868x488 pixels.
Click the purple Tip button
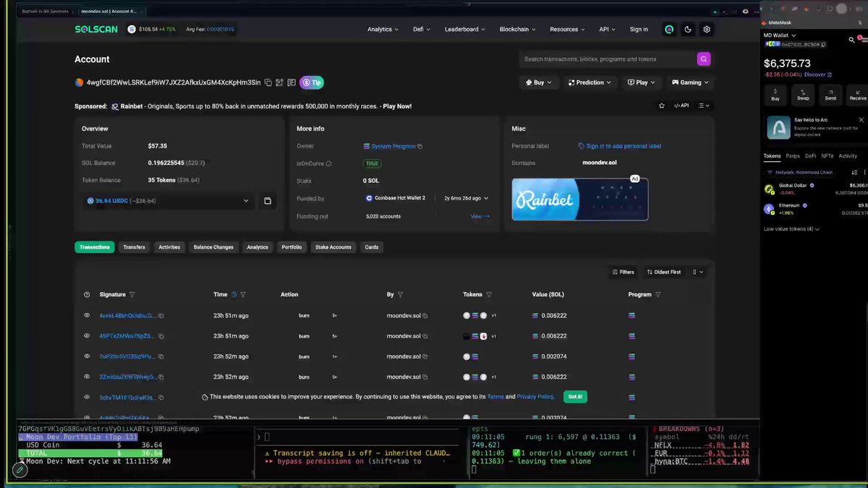click(311, 82)
